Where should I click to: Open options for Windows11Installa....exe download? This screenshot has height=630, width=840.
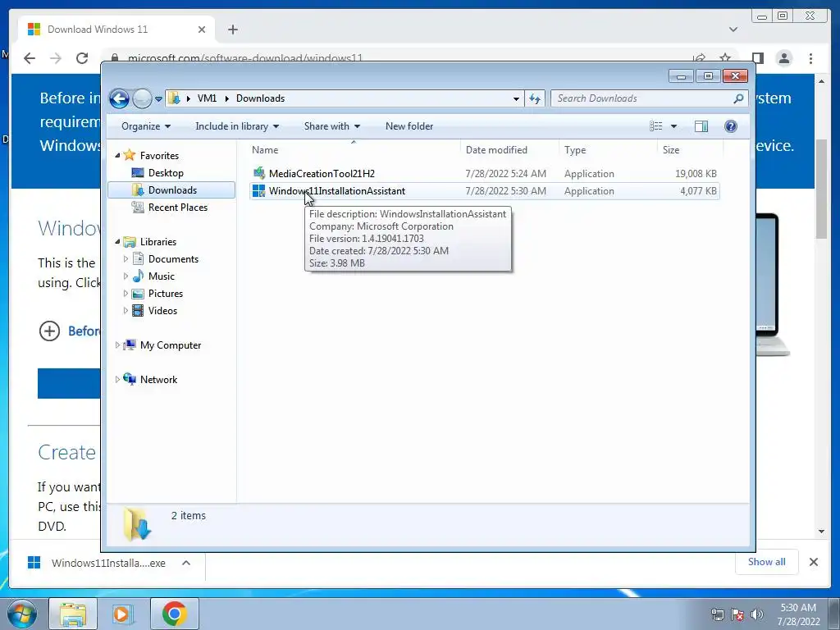tap(186, 563)
